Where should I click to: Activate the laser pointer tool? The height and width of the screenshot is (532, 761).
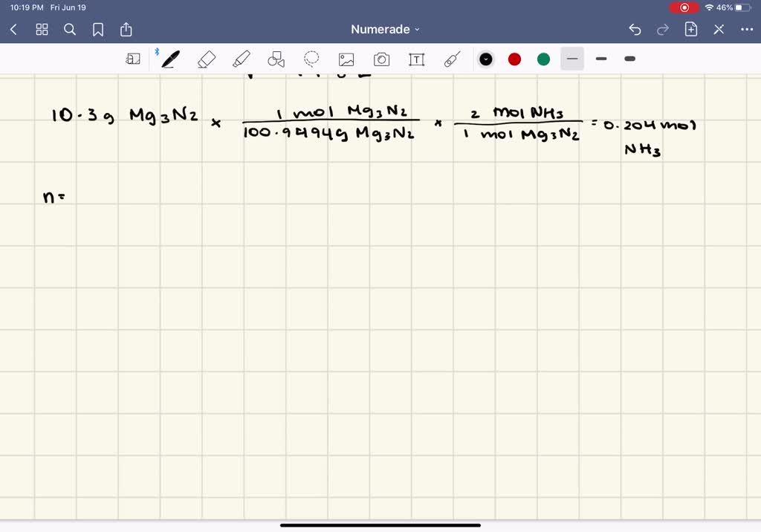click(451, 59)
